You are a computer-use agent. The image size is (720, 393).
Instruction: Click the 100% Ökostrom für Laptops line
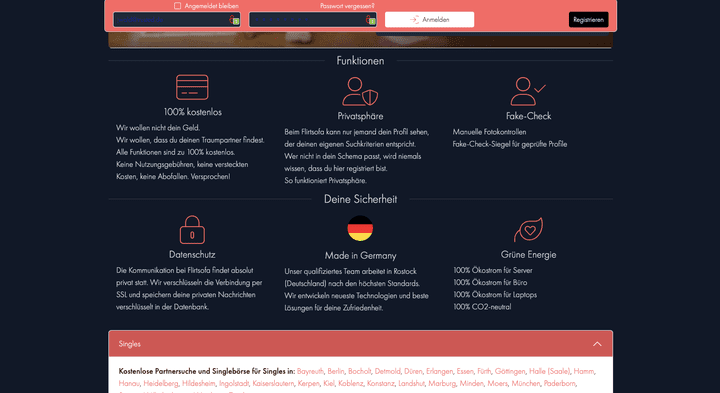pos(495,295)
